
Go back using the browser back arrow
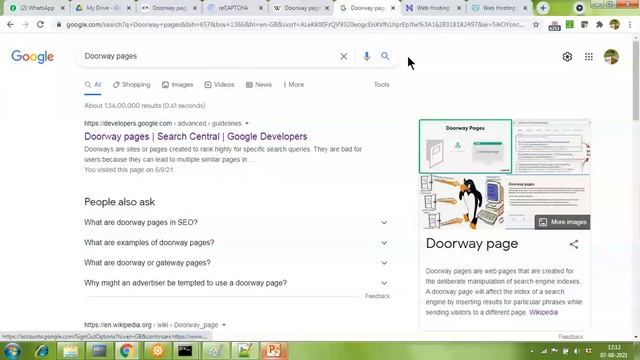(10, 24)
